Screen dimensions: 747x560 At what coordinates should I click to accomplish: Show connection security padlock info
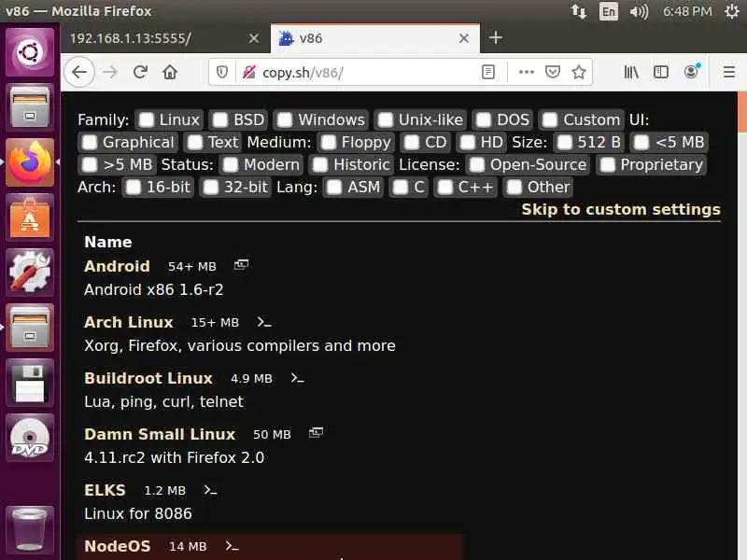[x=248, y=73]
